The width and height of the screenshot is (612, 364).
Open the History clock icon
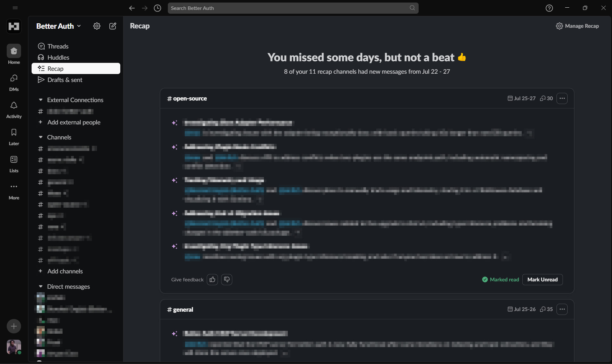[x=157, y=8]
